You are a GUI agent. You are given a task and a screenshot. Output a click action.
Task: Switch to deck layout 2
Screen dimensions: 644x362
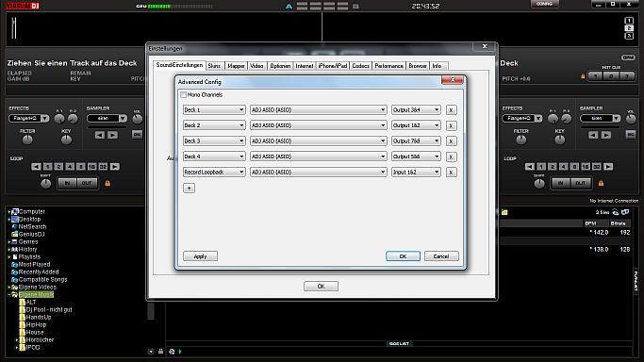point(629,28)
